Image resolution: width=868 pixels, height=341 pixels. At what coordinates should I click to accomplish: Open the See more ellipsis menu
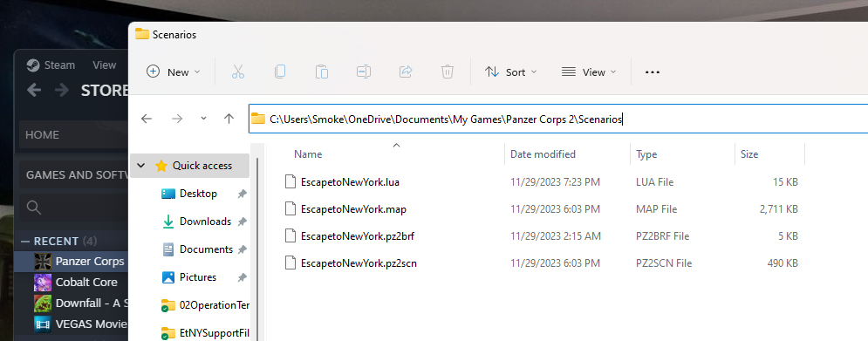653,72
